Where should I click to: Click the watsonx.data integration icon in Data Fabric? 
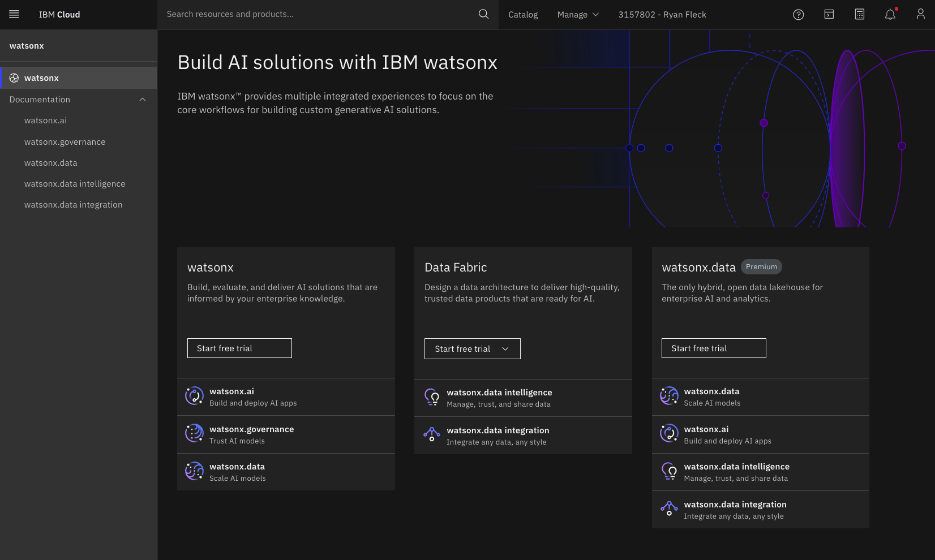pyautogui.click(x=431, y=435)
